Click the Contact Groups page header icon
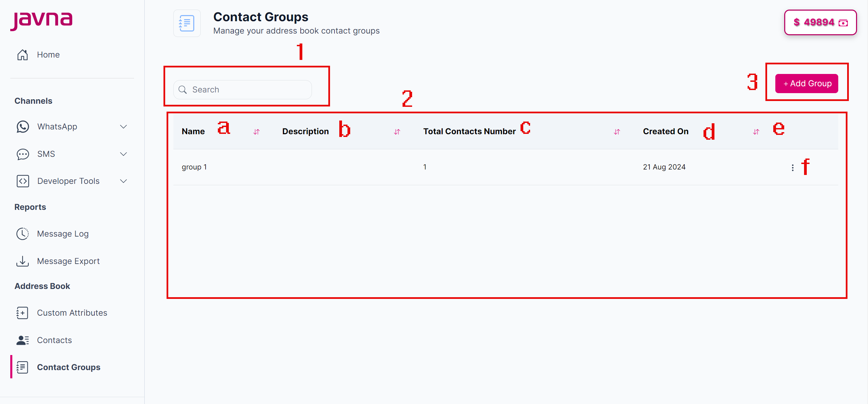 [187, 23]
